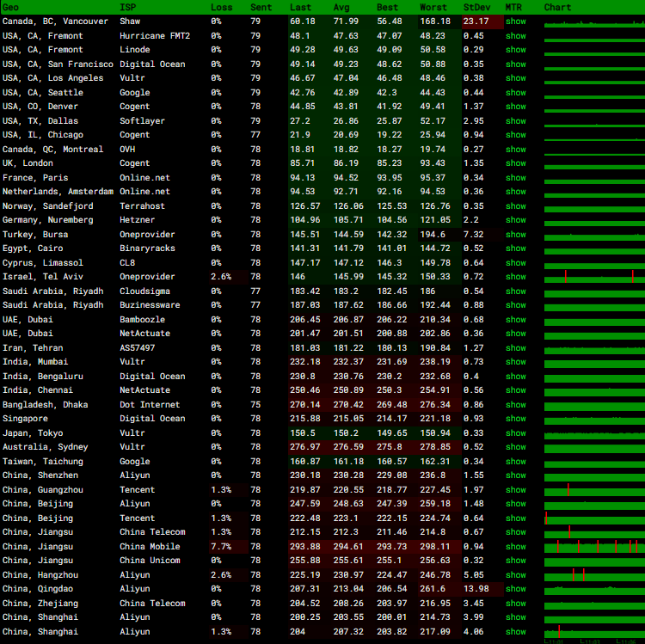The image size is (645, 644).
Task: Show MTR for Denver Cogent
Action: (x=516, y=107)
